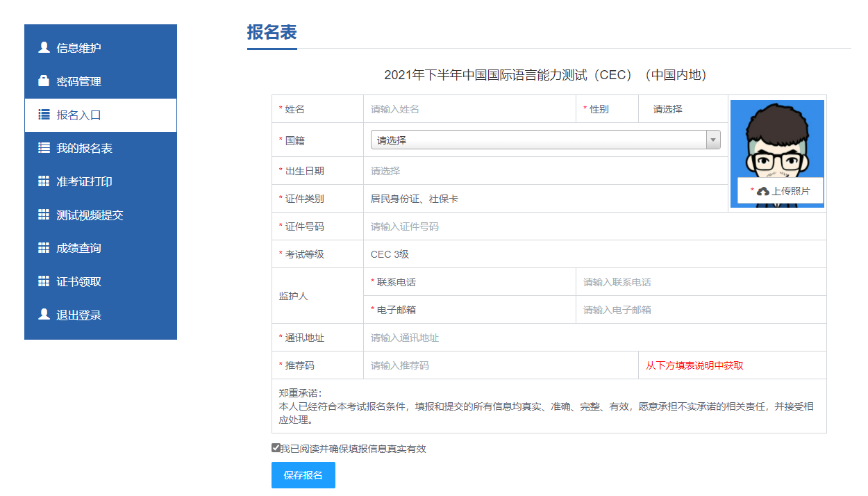The width and height of the screenshot is (868, 496).
Task: Click the grid icon beside 准考证打印
Action: coord(44,181)
